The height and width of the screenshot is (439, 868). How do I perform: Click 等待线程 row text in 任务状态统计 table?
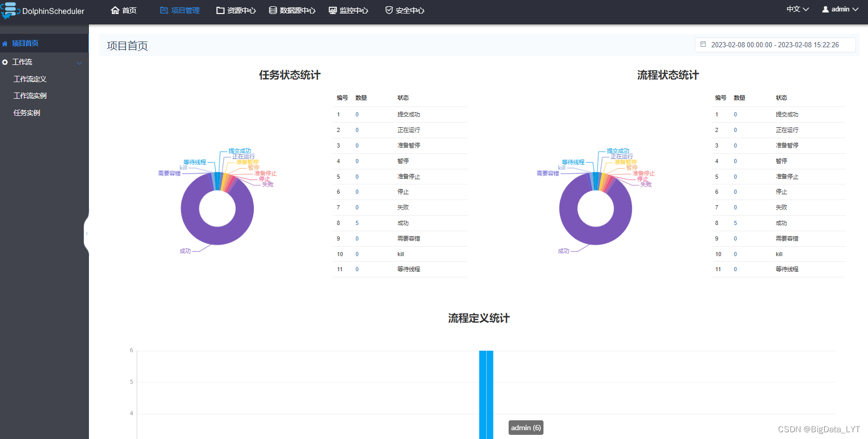tap(409, 269)
